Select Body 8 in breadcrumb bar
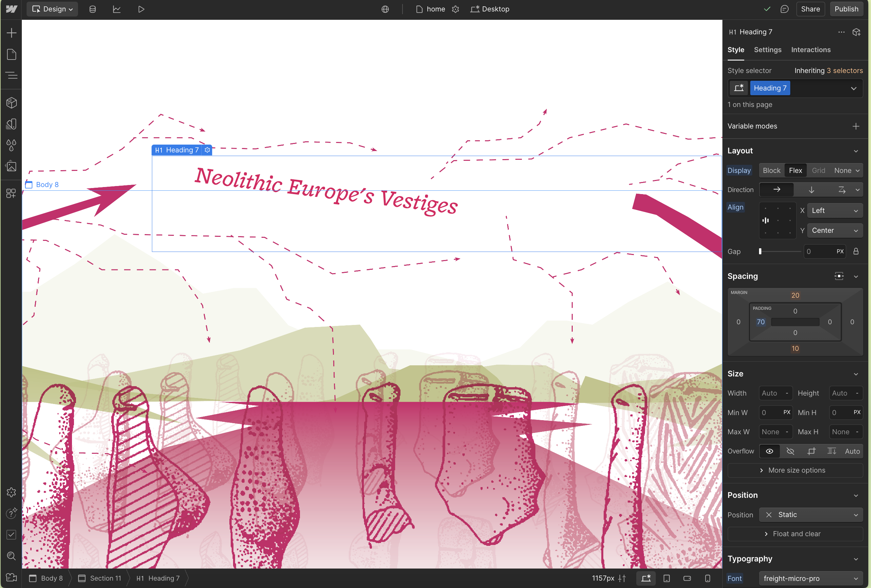This screenshot has width=871, height=588. tap(46, 578)
